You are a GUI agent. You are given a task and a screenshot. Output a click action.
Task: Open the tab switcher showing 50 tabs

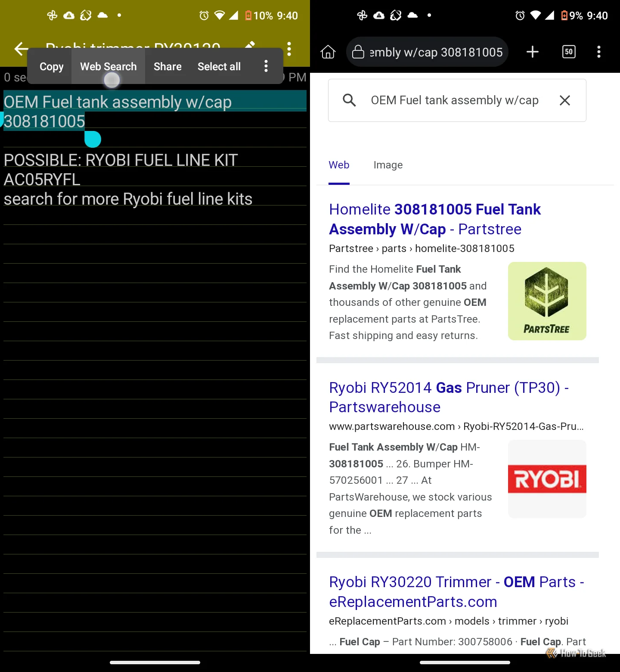(569, 52)
